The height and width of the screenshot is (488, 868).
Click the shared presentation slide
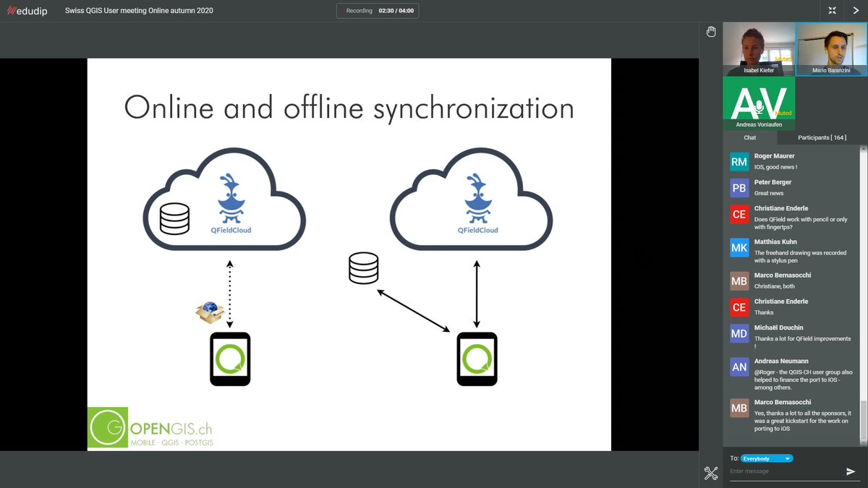349,254
